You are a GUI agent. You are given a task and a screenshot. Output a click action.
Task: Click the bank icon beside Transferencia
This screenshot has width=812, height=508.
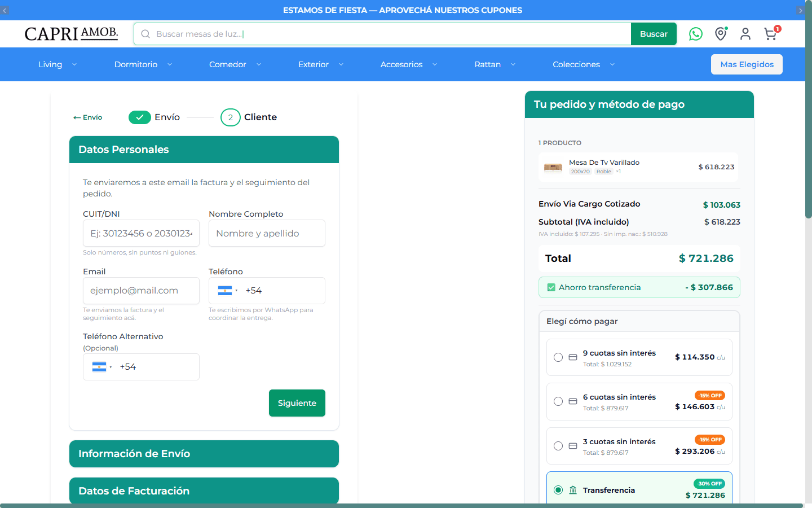[573, 490]
